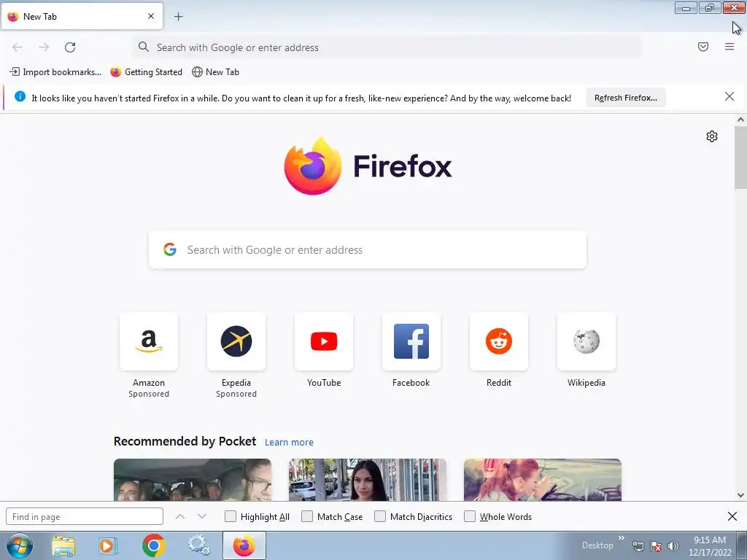Image resolution: width=747 pixels, height=560 pixels.
Task: Open the gears settings app in taskbar
Action: 198,545
